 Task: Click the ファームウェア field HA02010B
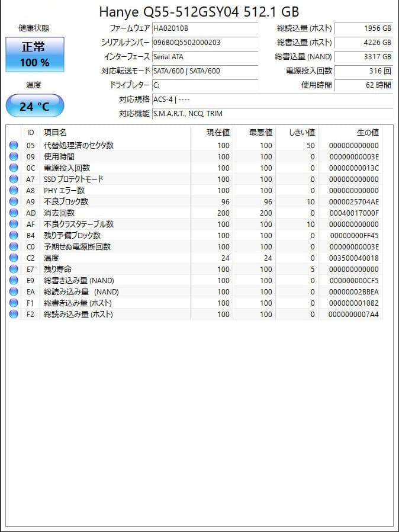click(205, 28)
